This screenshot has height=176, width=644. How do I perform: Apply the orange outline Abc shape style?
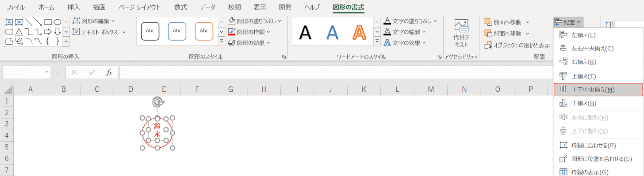204,31
